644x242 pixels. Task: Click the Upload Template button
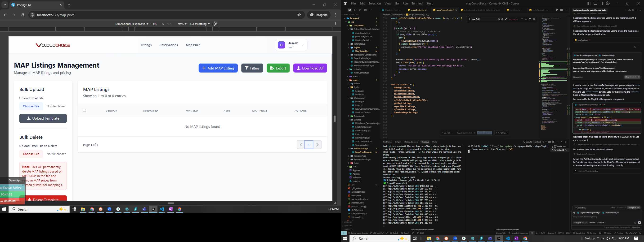(x=43, y=118)
